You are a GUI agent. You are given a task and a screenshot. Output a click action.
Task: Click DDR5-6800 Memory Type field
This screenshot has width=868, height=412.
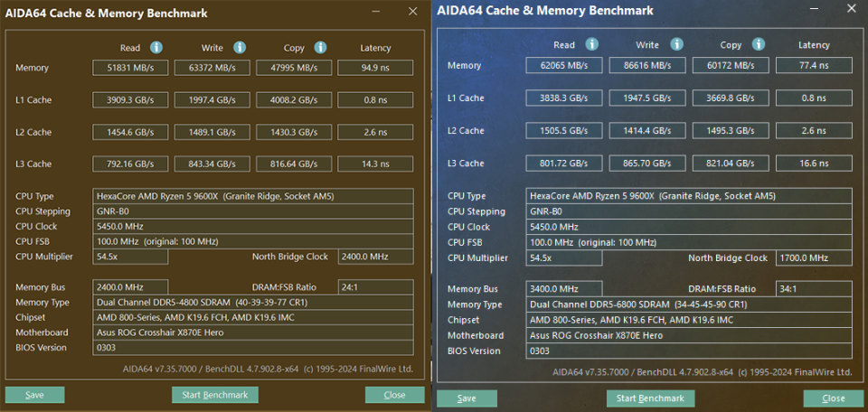[x=689, y=304]
